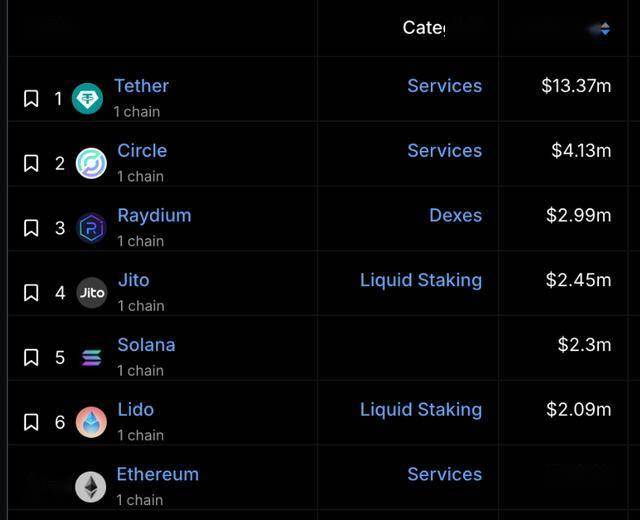The width and height of the screenshot is (640, 520).
Task: Toggle bookmark for Jito
Action: [x=31, y=293]
